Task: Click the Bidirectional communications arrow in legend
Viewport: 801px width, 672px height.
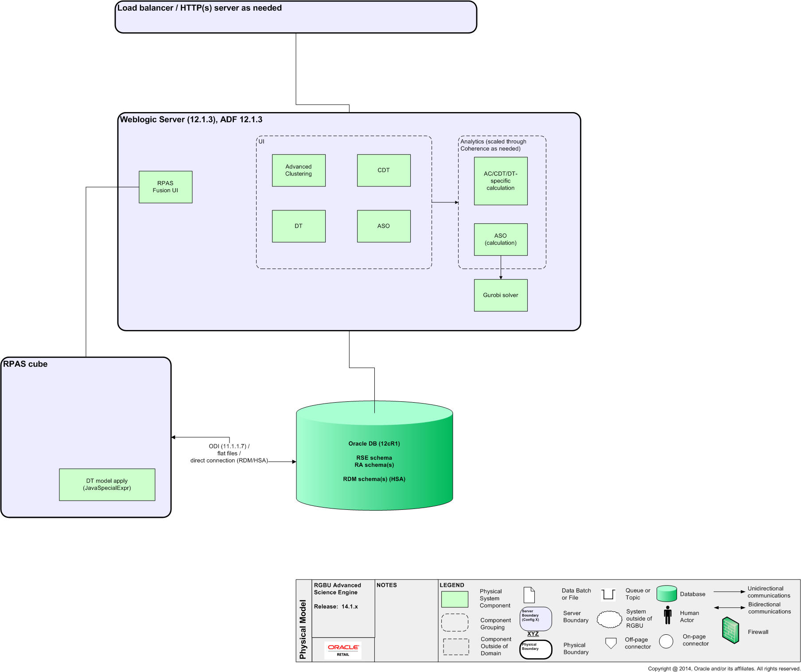Action: (730, 608)
